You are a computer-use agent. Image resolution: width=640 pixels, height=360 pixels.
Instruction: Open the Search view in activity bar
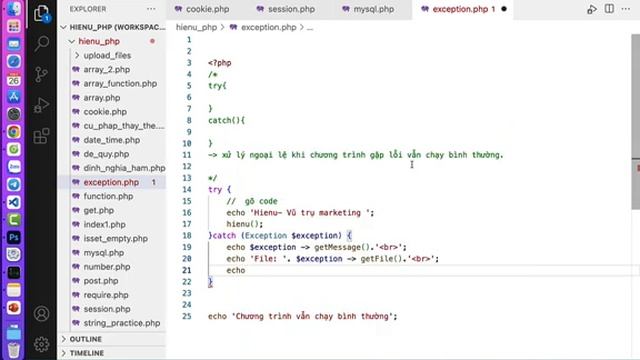[x=42, y=43]
